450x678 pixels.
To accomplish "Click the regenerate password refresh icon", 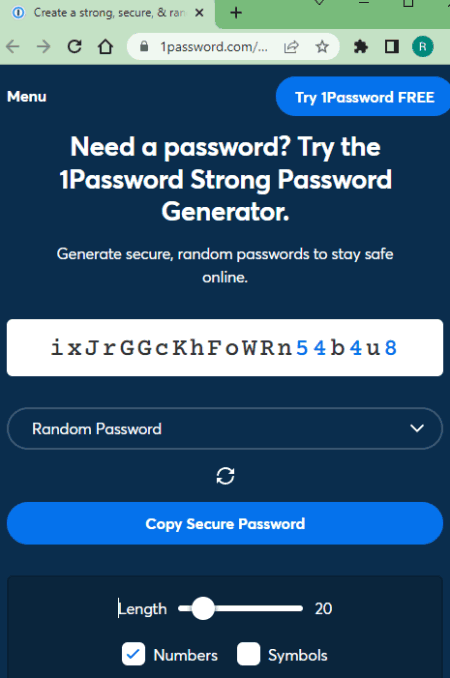I will (225, 476).
